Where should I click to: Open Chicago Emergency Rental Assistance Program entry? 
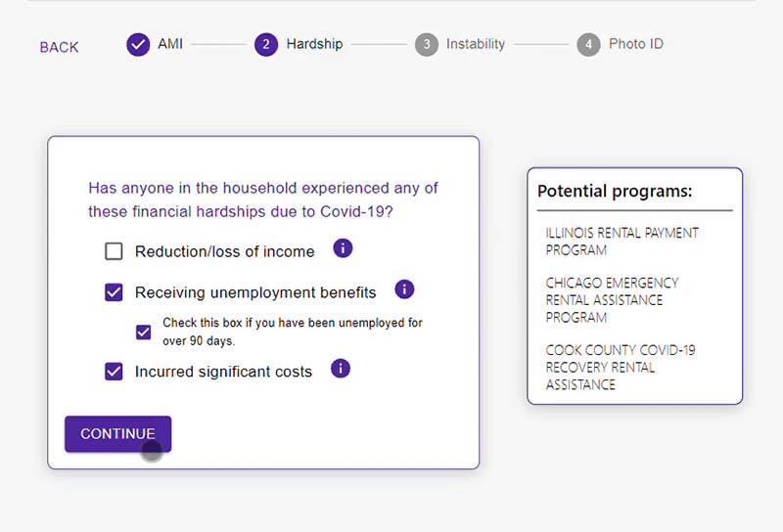613,299
